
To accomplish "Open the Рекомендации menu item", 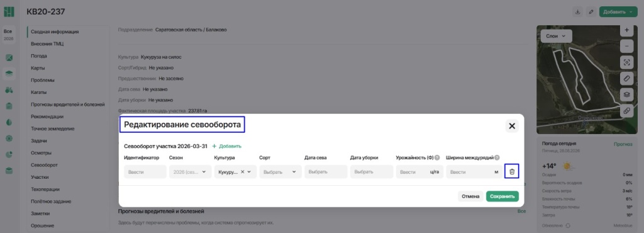I will (x=47, y=116).
